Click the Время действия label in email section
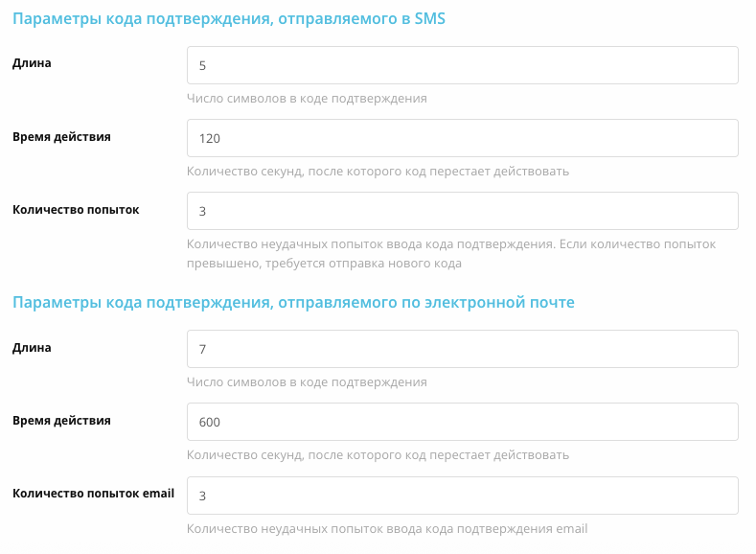Screen dimensions: 756x554 click(61, 420)
